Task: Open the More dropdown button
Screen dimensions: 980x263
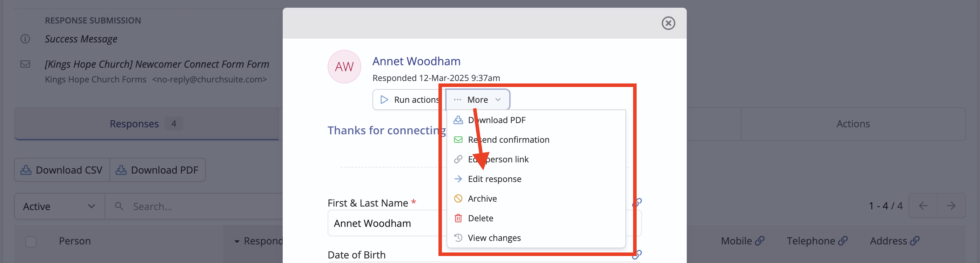Action: tap(477, 100)
